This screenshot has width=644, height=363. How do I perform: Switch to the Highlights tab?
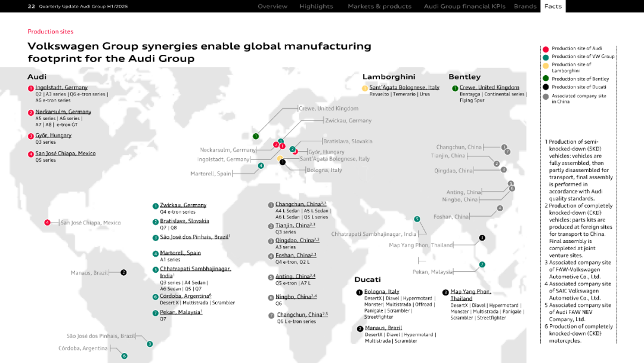pyautogui.click(x=316, y=7)
